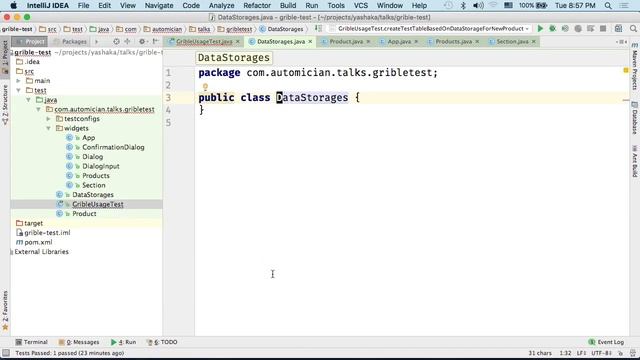
Task: Open the Navigate menu
Action: (159, 6)
